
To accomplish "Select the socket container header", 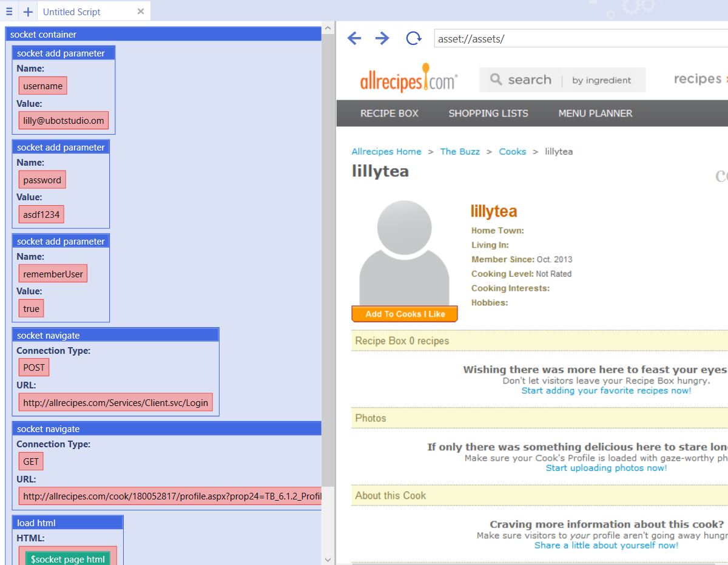I will [x=163, y=35].
